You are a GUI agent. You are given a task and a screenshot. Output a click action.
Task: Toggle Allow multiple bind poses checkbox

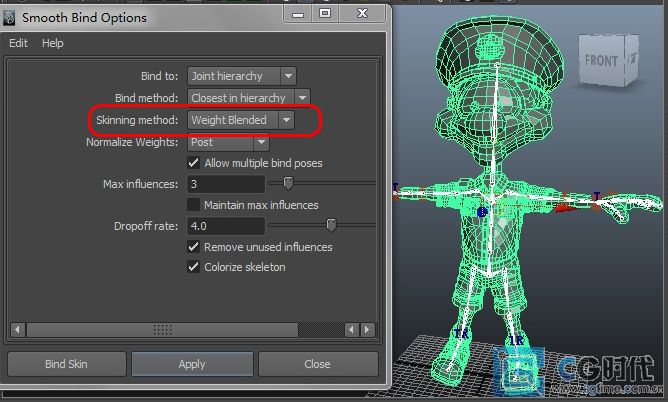pos(193,163)
